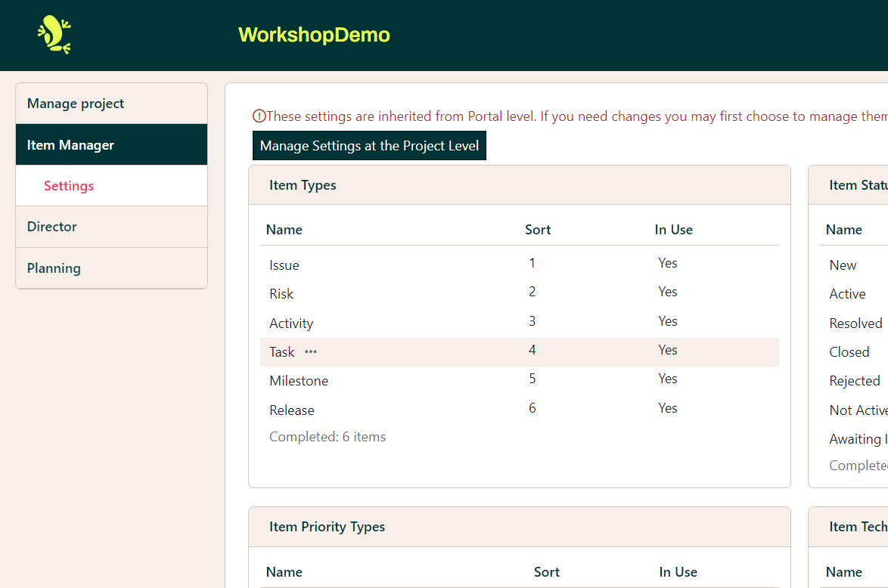Click the WorkshopDemo project title
The height and width of the screenshot is (588, 888).
tap(314, 35)
